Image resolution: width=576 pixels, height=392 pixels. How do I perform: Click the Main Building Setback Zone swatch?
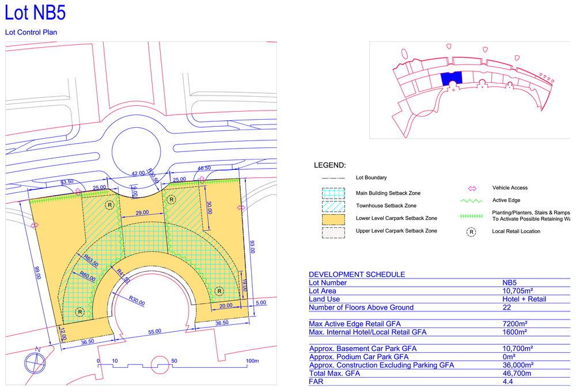[x=333, y=193]
